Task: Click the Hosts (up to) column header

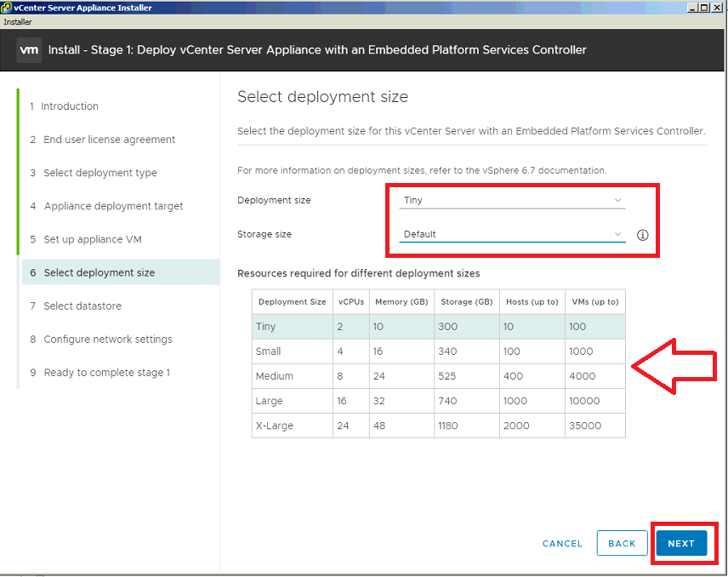Action: point(532,302)
